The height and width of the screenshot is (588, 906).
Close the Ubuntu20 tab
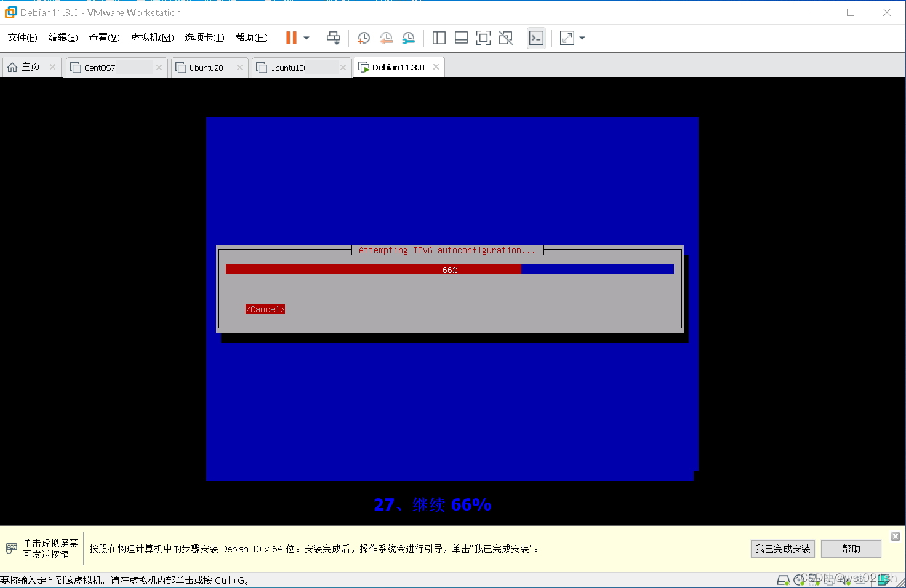coord(240,68)
